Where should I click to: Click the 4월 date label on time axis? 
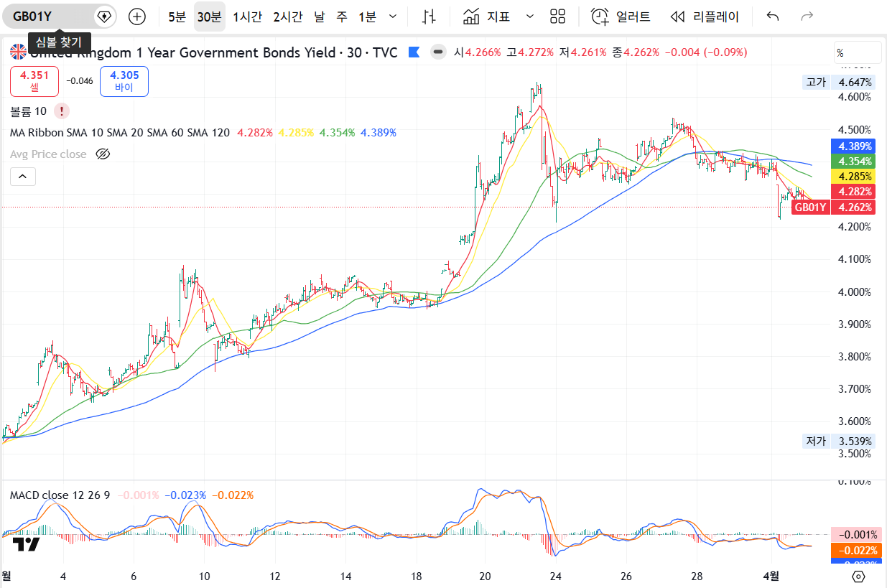click(771, 576)
